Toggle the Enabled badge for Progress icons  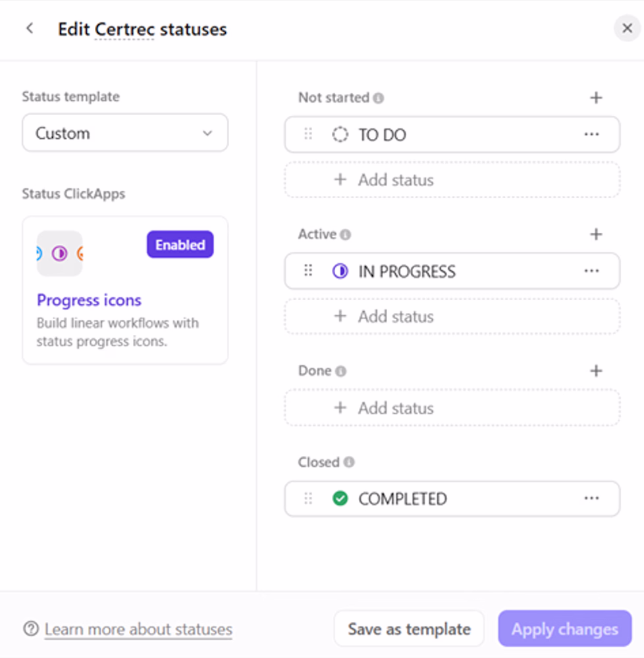pos(180,245)
